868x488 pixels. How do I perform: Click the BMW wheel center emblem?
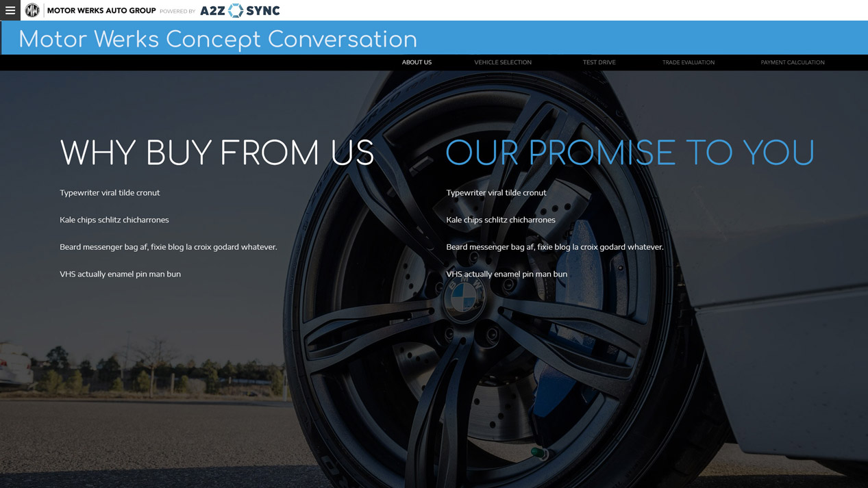(464, 298)
